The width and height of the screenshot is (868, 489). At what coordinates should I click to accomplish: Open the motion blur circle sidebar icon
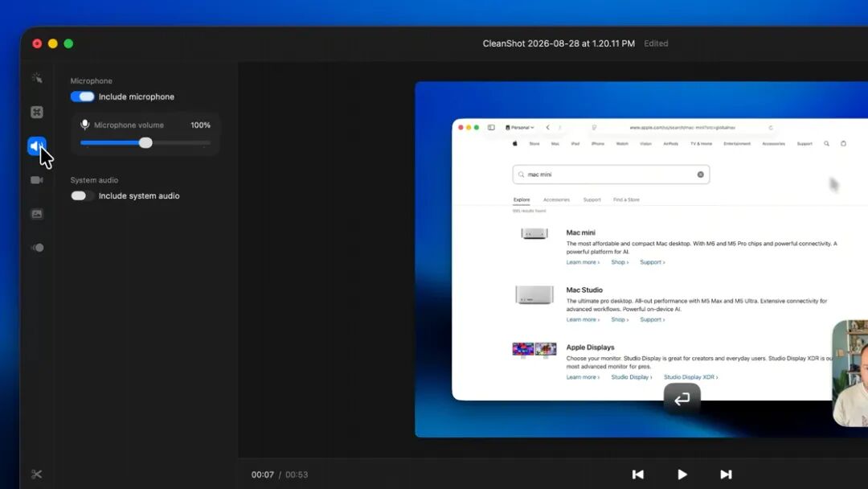(37, 248)
